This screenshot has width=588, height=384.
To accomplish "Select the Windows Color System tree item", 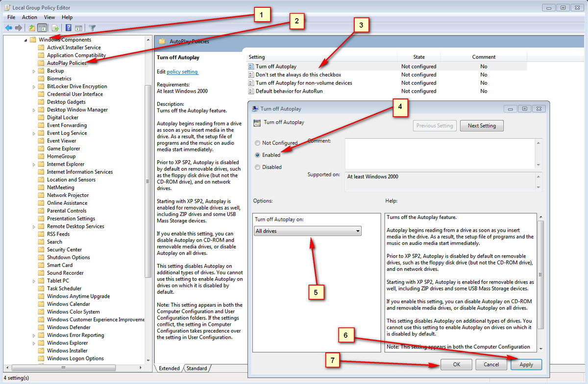I will click(x=73, y=312).
